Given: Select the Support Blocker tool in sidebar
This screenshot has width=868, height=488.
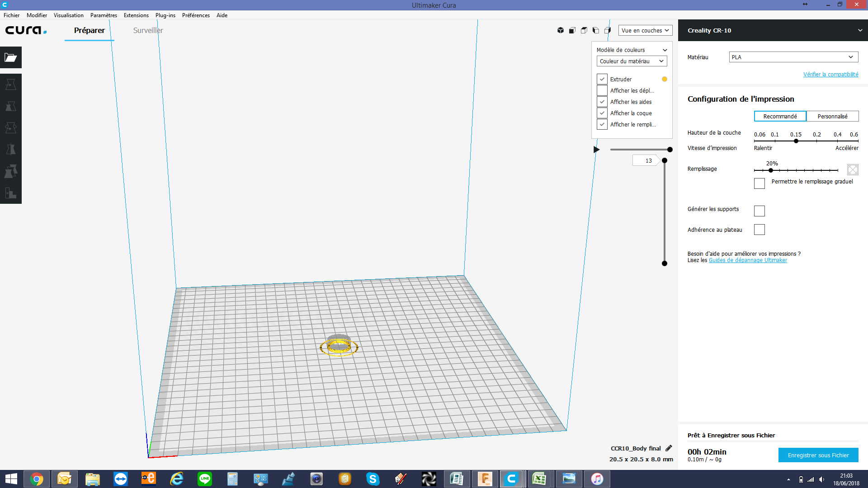Looking at the screenshot, I should pos(11,193).
